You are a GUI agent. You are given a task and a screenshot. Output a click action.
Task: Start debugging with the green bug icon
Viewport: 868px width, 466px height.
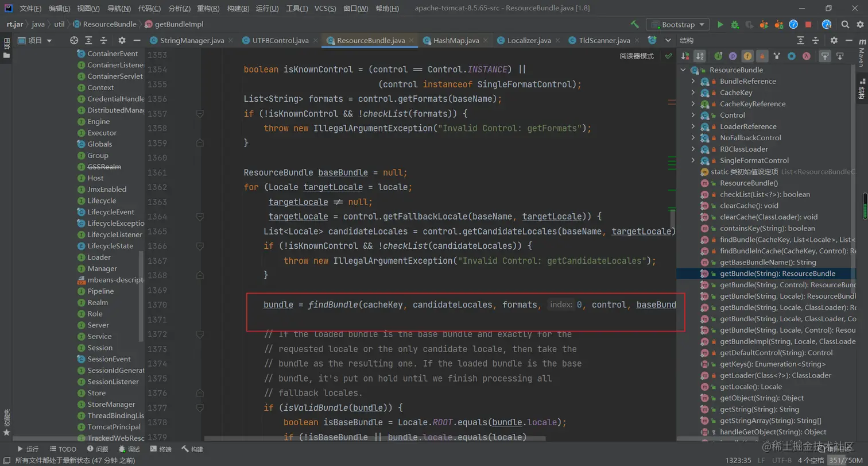point(735,25)
